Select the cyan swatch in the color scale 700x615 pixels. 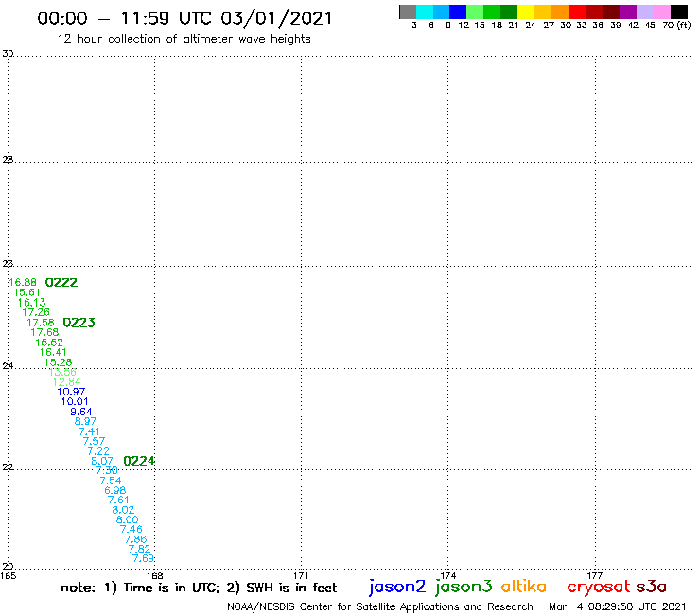(x=425, y=11)
